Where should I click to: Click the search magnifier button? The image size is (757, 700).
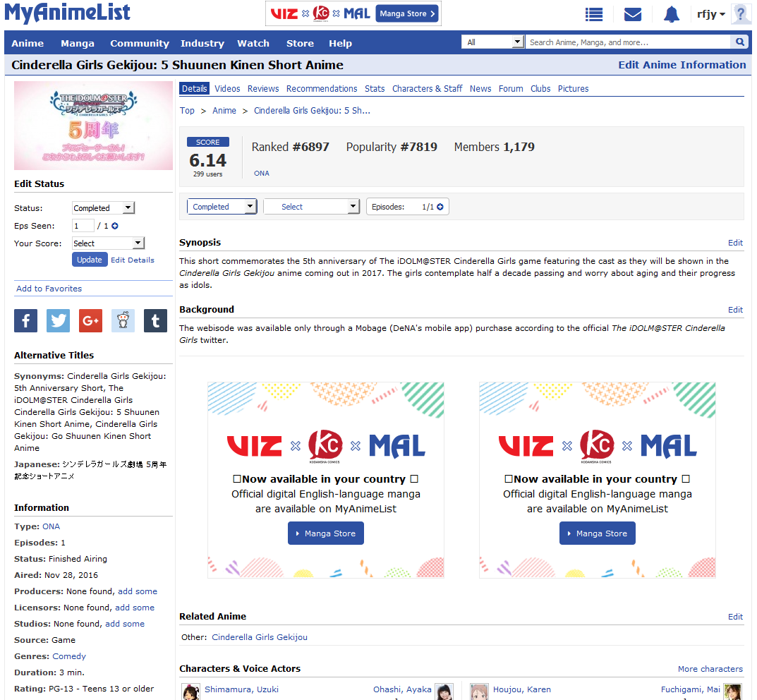(739, 42)
